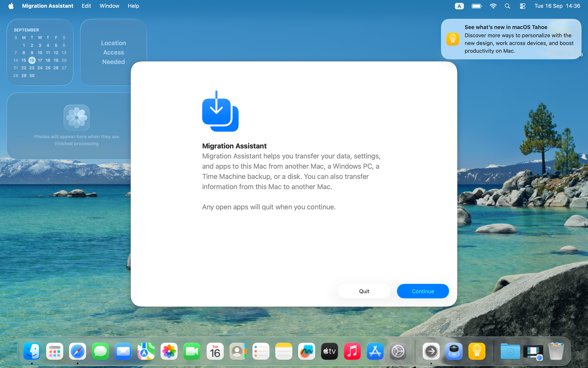Open FaceTime from the Dock
588x368 pixels.
click(x=192, y=351)
